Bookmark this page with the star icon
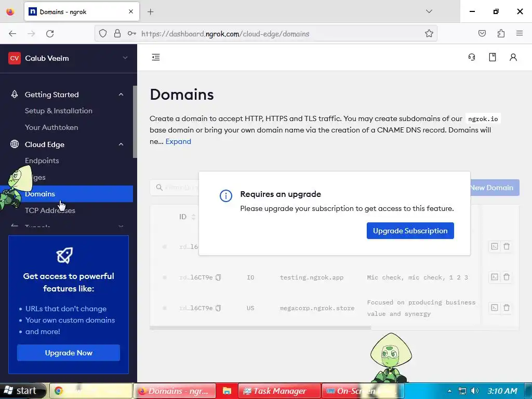The image size is (532, 399). pyautogui.click(x=429, y=33)
